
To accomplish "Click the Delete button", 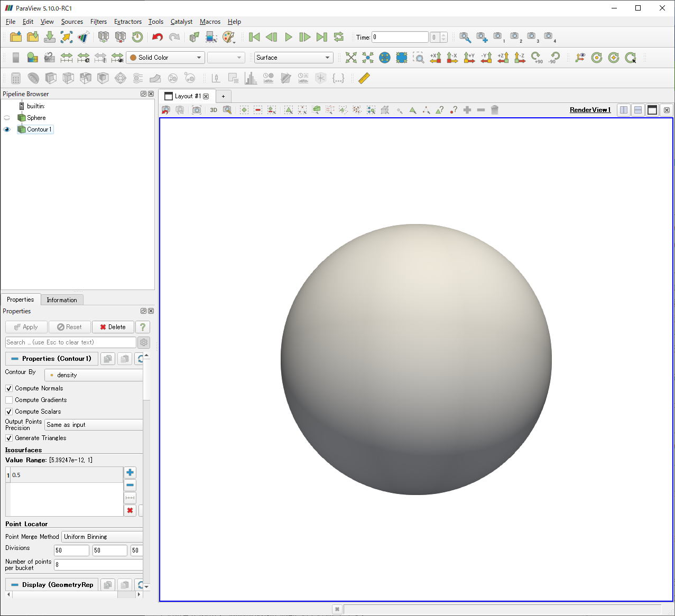I will pos(113,327).
